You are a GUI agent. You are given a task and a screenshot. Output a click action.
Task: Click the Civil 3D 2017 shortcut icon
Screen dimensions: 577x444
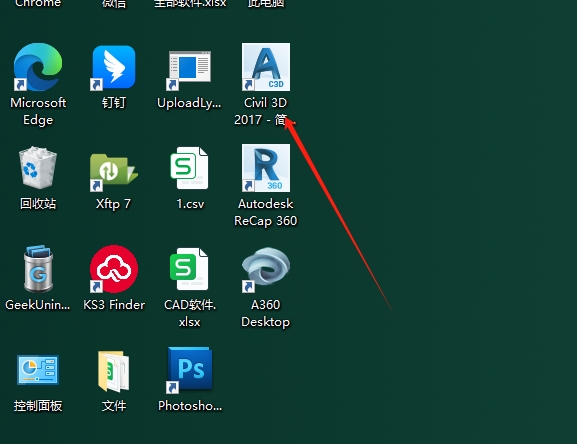tap(266, 67)
